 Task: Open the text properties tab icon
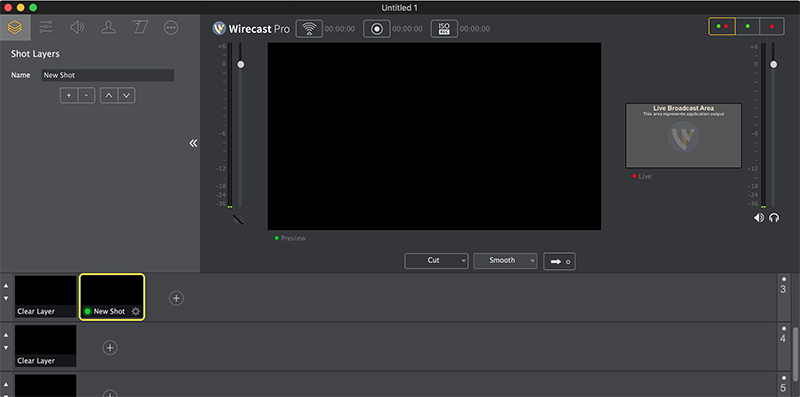point(139,27)
